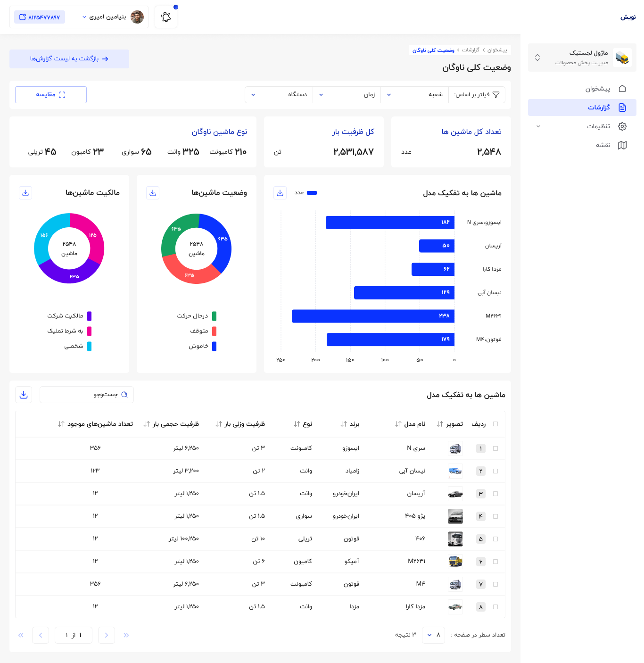Open rows-per-page dropdown showing ۸
This screenshot has width=644, height=663.
click(x=433, y=635)
